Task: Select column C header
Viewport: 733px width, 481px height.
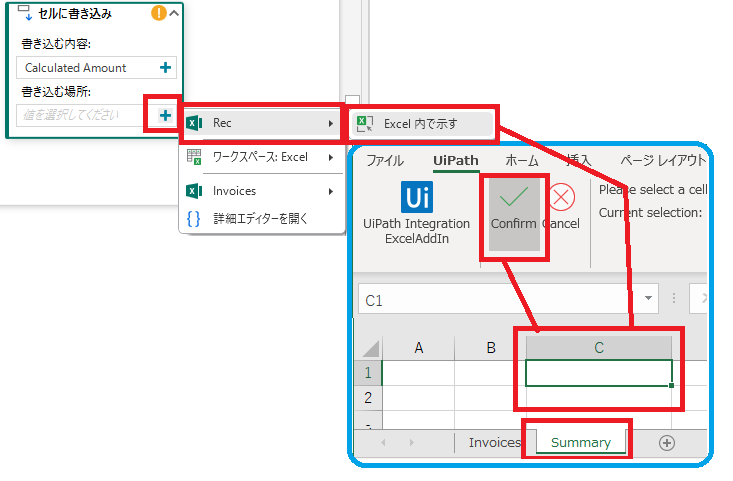Action: tap(599, 348)
